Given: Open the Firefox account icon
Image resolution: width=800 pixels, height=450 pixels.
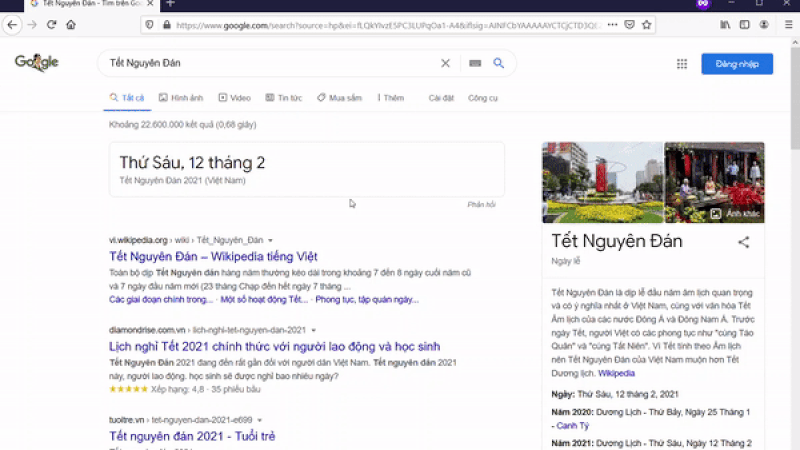Looking at the screenshot, I should coord(764,24).
